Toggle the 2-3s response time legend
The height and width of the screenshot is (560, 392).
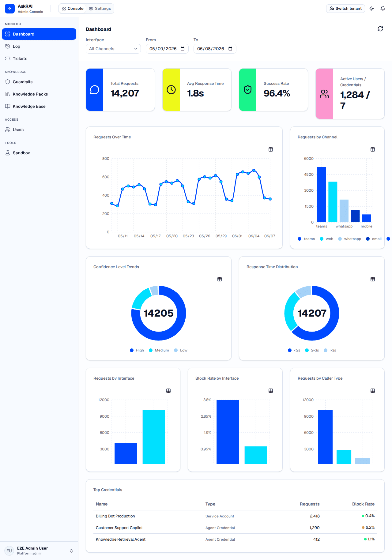(x=312, y=350)
